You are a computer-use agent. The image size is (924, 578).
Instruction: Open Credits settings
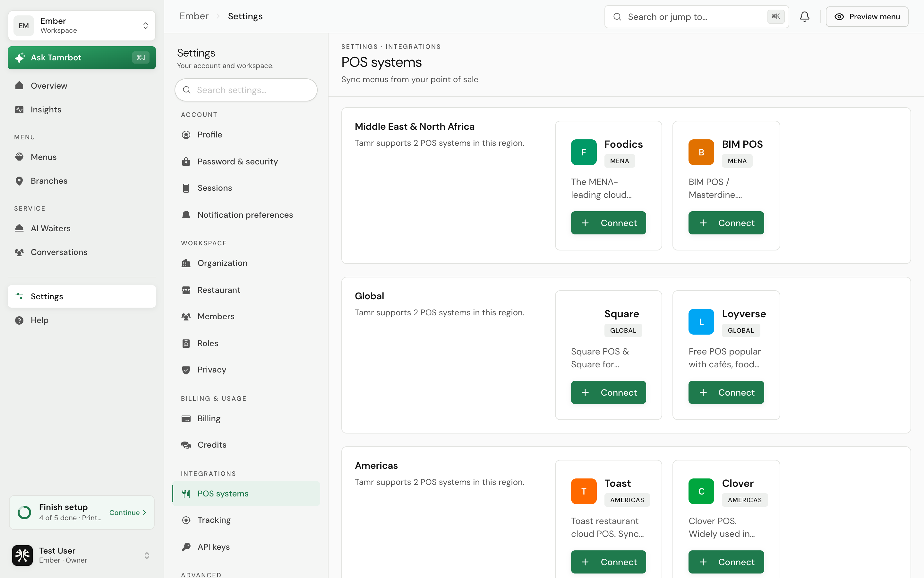[246, 445]
